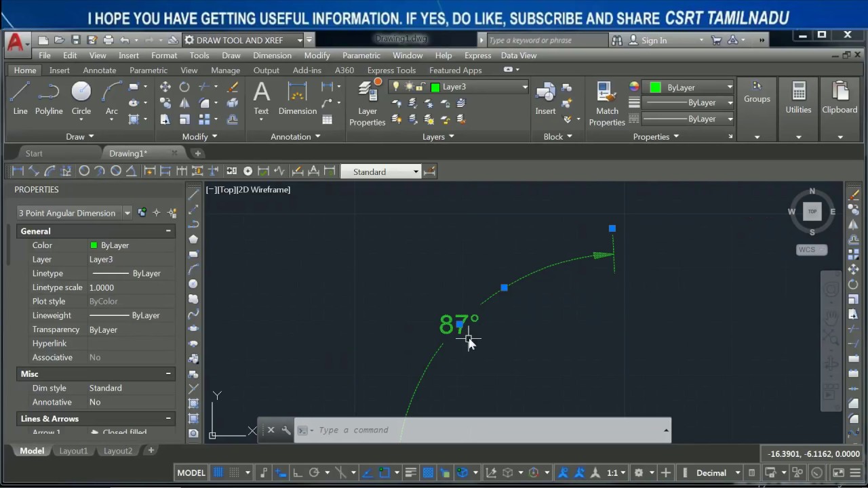Expand the Draw panel flyout
This screenshot has width=868, height=488.
click(x=80, y=136)
